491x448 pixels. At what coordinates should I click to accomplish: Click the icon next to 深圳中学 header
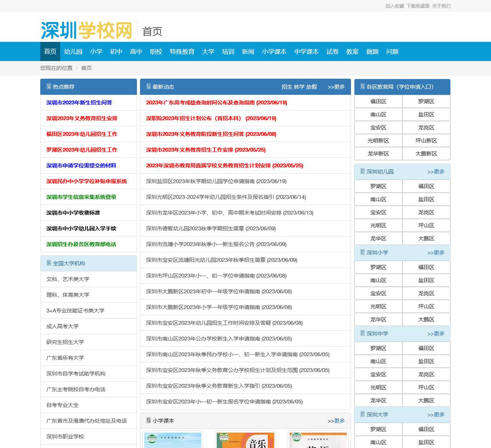pyautogui.click(x=362, y=333)
